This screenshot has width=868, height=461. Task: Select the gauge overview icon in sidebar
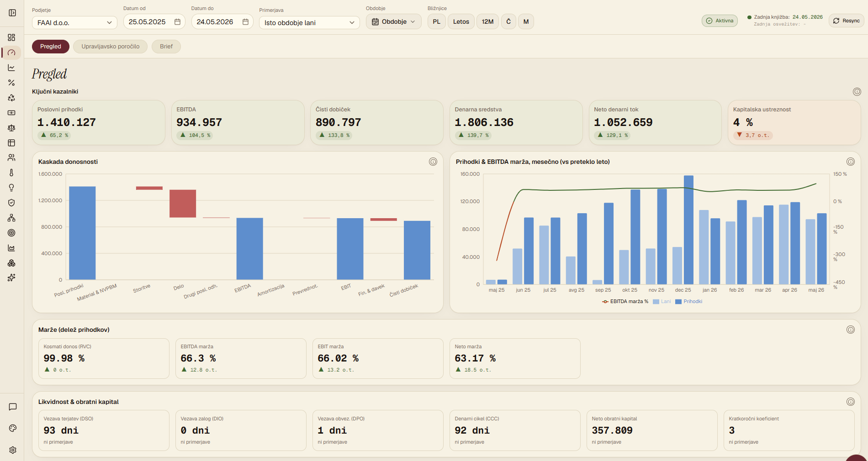tap(11, 52)
